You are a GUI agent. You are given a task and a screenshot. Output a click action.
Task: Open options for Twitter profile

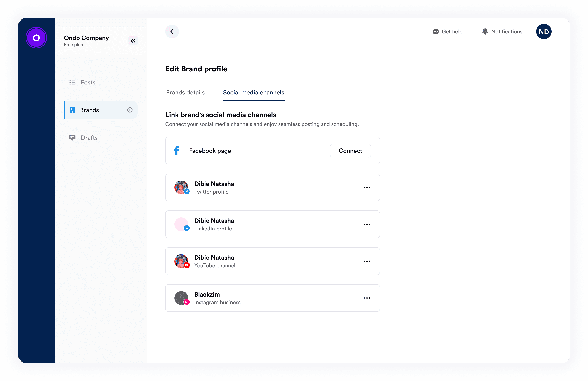[367, 187]
